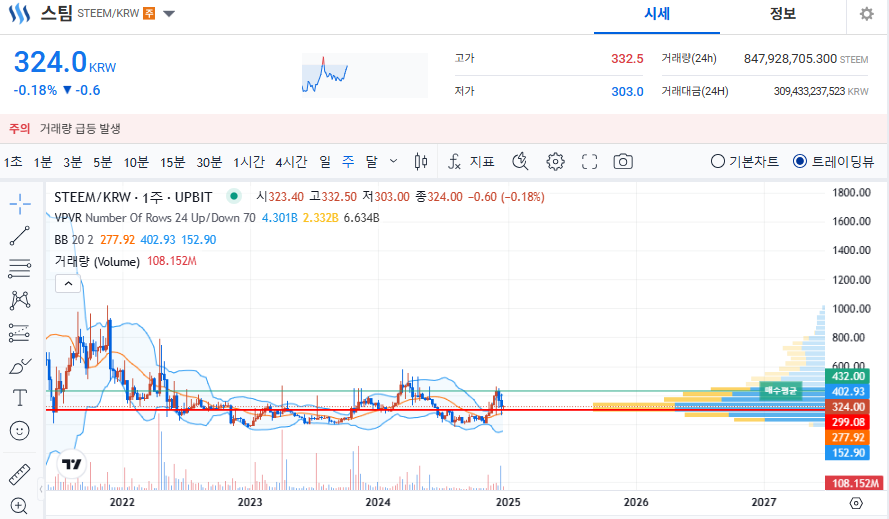Open the chart scale settings icon

856,503
